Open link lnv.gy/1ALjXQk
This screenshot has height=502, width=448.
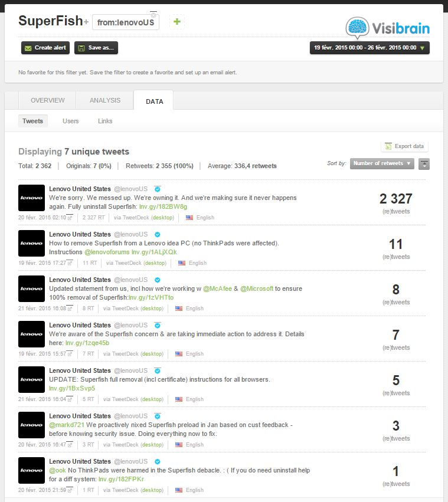(x=154, y=252)
